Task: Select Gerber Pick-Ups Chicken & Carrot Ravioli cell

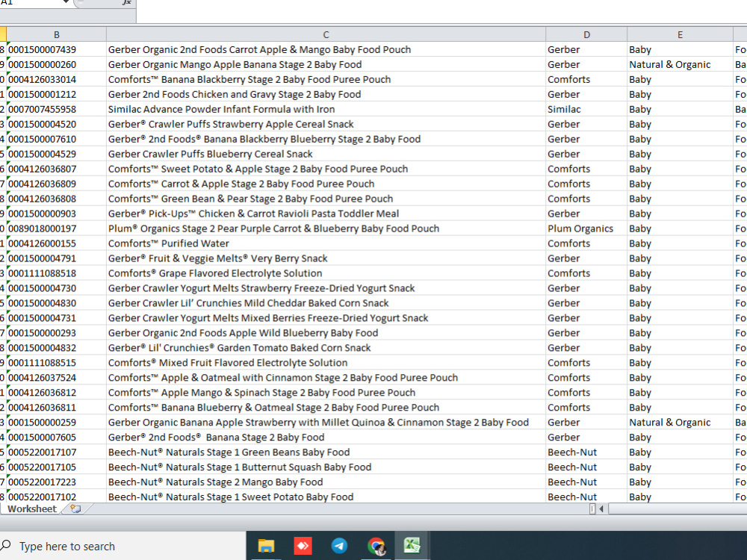Action: tap(326, 214)
